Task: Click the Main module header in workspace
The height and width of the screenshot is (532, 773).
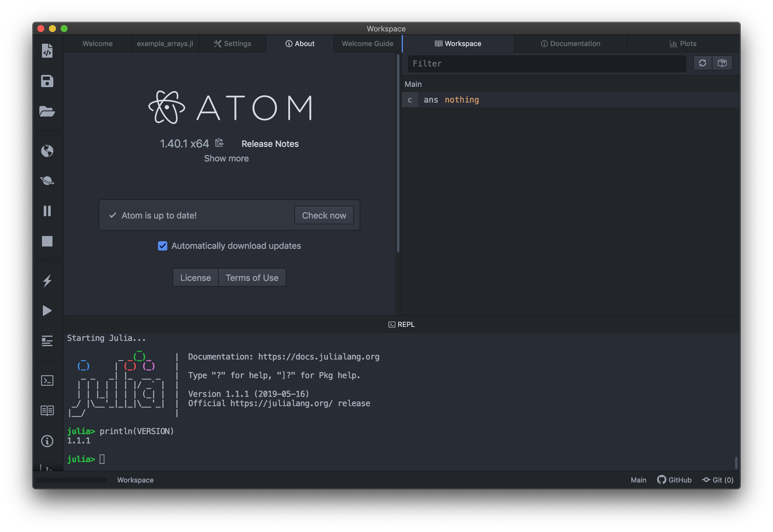Action: 413,84
